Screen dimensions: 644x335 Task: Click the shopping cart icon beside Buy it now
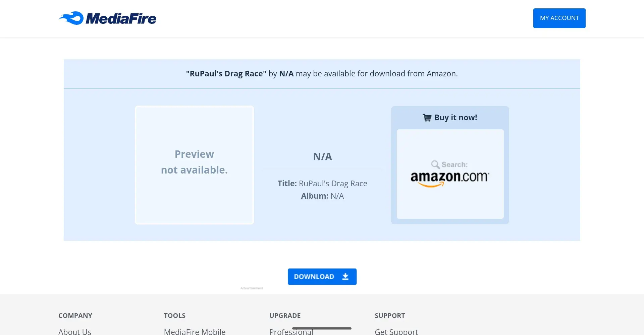(427, 118)
